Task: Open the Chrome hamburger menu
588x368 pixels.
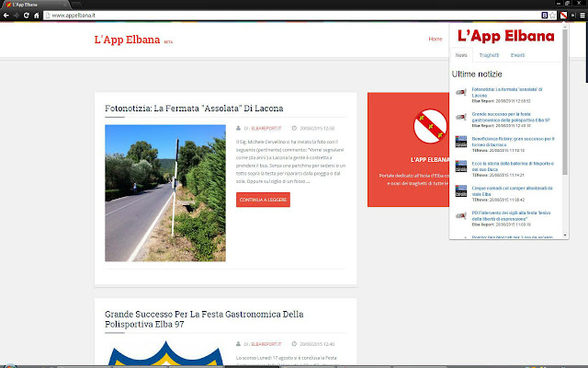Action: click(582, 16)
